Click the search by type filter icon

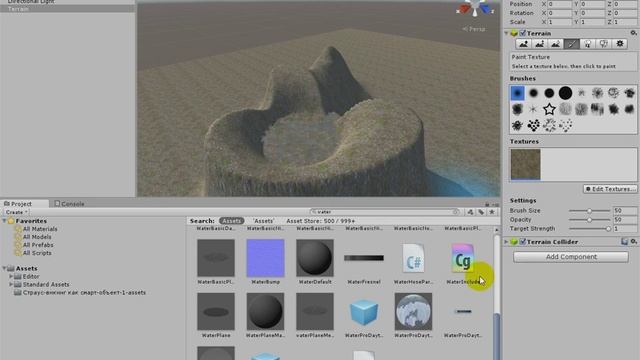pos(471,212)
